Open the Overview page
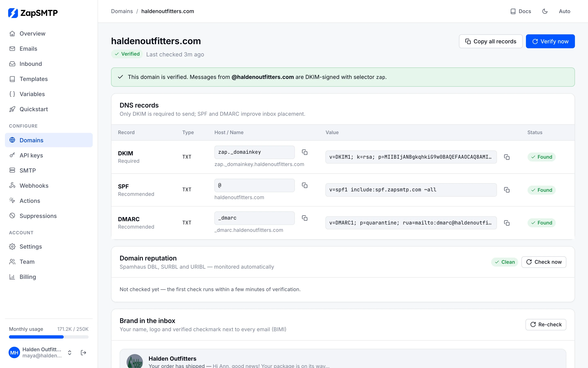Screen dimensions: 588x368 click(49, 34)
